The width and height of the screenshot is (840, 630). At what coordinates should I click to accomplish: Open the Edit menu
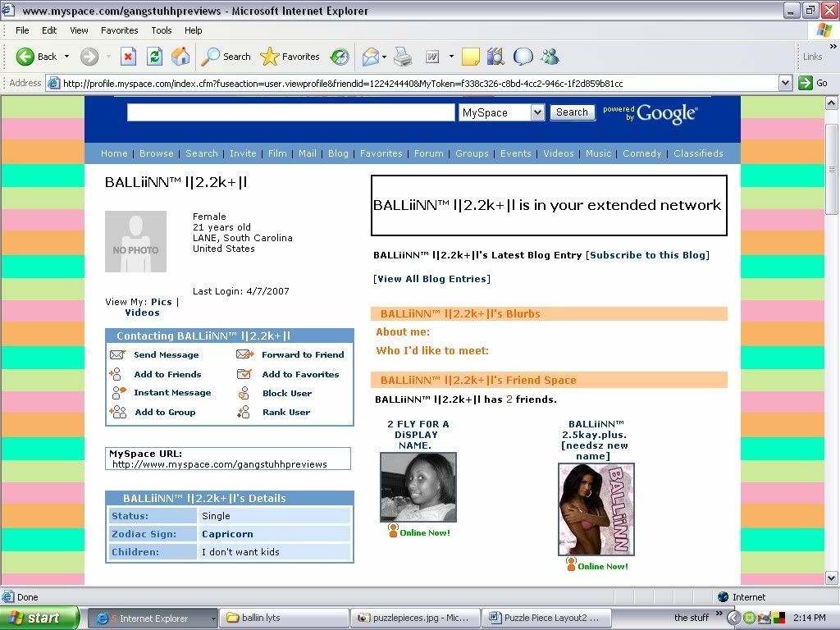pyautogui.click(x=49, y=30)
